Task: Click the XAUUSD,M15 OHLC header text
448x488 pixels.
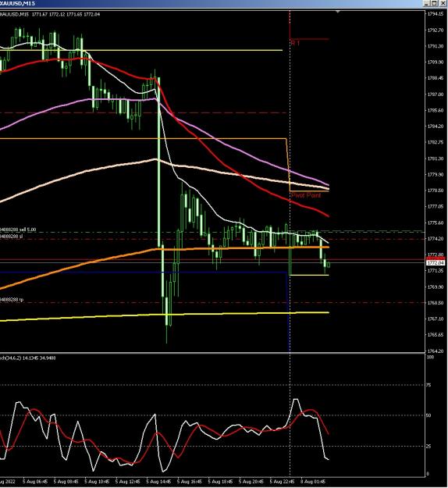Action: pyautogui.click(x=50, y=14)
